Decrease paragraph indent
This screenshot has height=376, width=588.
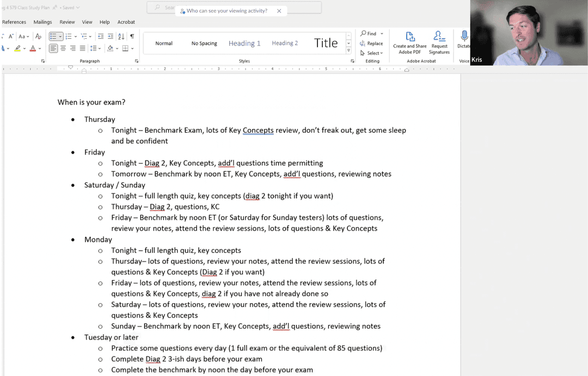pos(100,36)
